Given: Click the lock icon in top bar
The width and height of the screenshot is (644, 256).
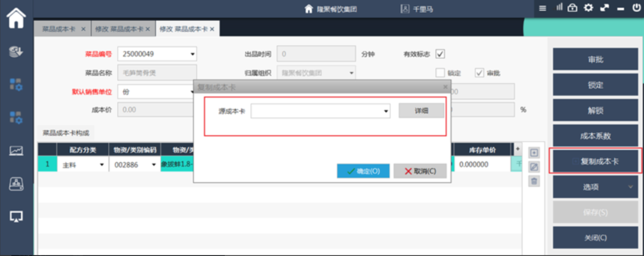Looking at the screenshot, I should [x=572, y=8].
